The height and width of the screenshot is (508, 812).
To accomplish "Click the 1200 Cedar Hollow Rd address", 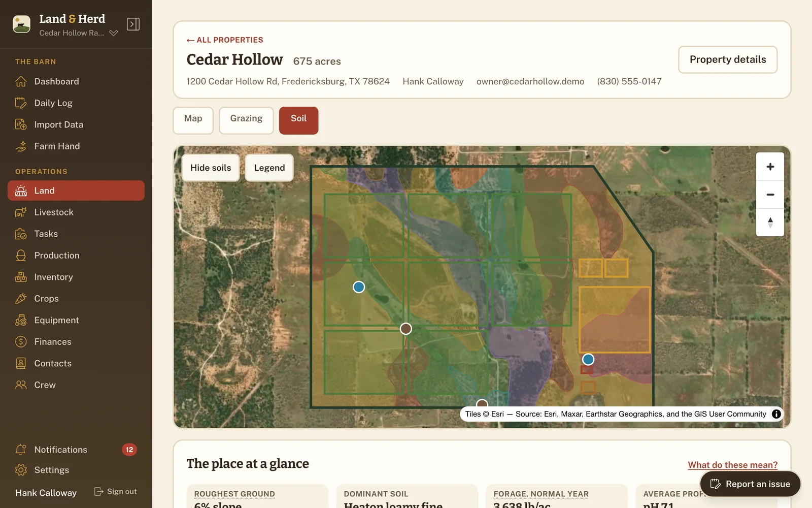I will click(x=288, y=81).
